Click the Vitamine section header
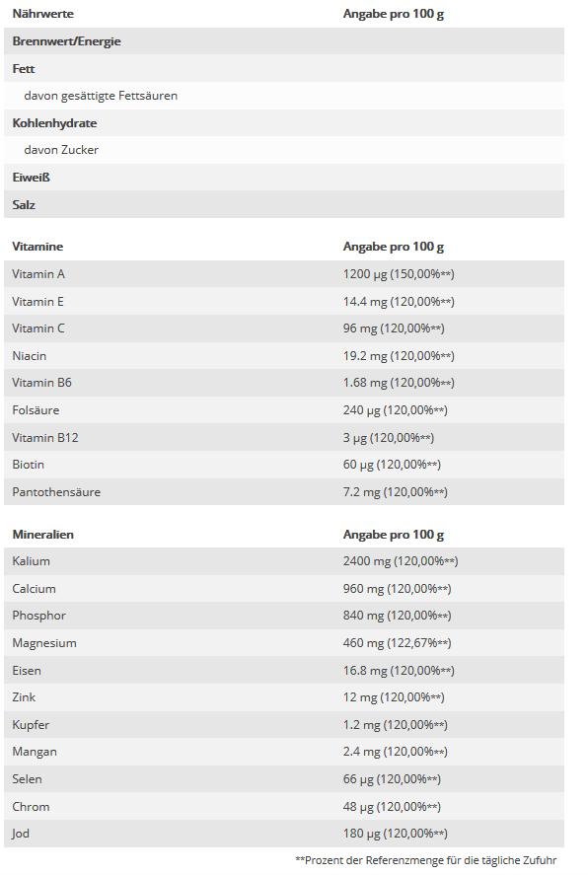The width and height of the screenshot is (588, 875). pyautogui.click(x=37, y=247)
